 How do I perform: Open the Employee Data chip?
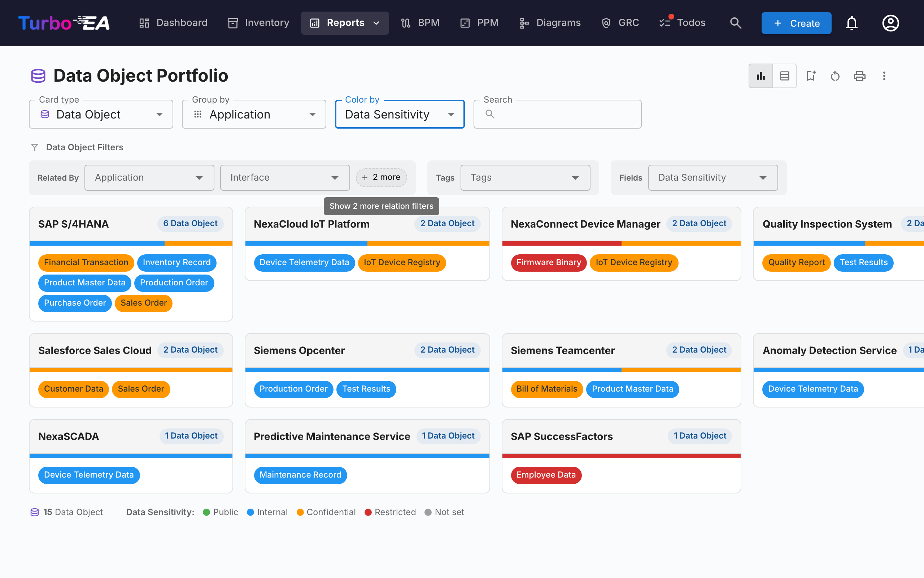[x=546, y=475]
